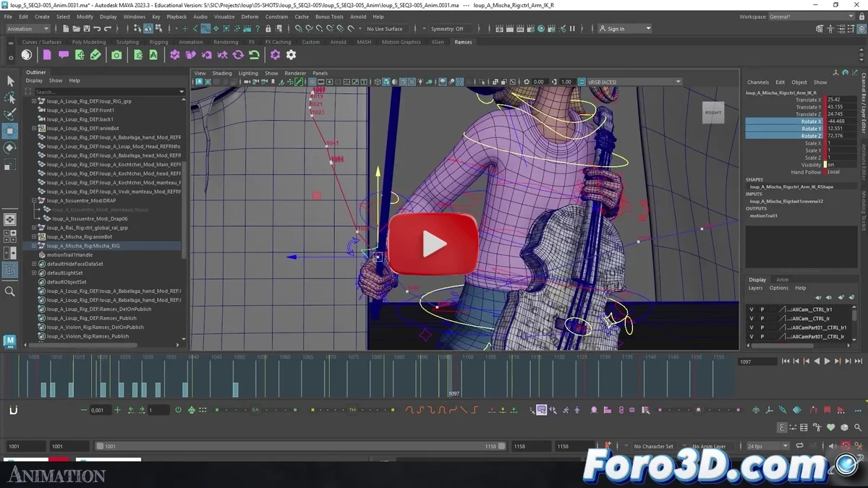Click the purple gear icon on Ramses shelf

click(275, 55)
